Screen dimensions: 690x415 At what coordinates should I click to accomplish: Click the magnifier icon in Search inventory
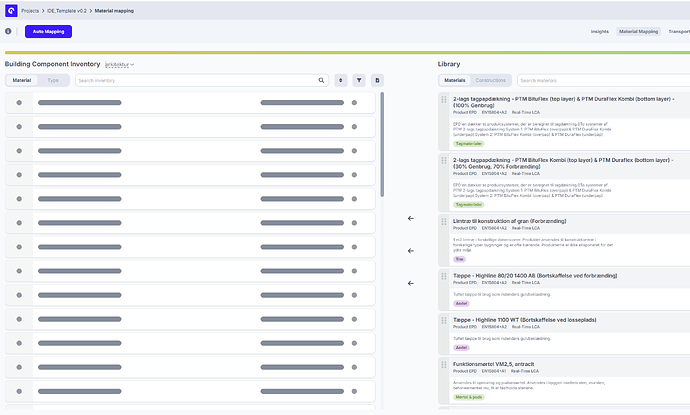(321, 80)
